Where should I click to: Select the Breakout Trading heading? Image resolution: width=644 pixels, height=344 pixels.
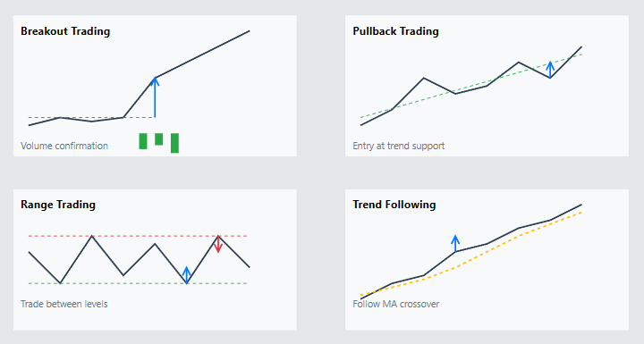[x=65, y=31]
